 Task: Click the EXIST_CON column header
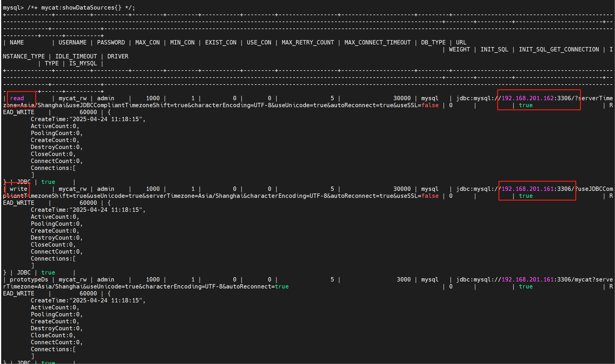(221, 42)
